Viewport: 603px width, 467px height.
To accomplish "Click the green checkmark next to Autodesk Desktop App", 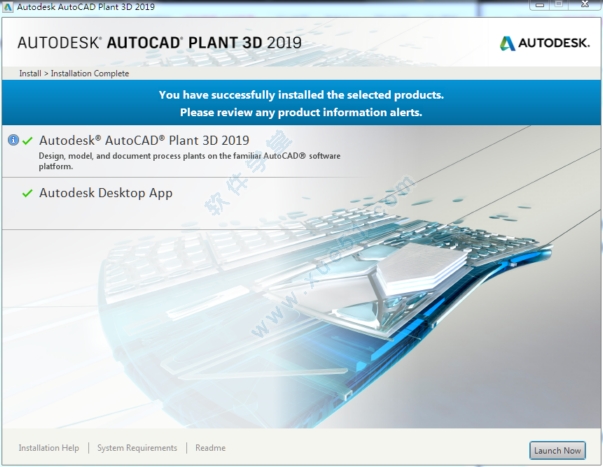I will (27, 193).
